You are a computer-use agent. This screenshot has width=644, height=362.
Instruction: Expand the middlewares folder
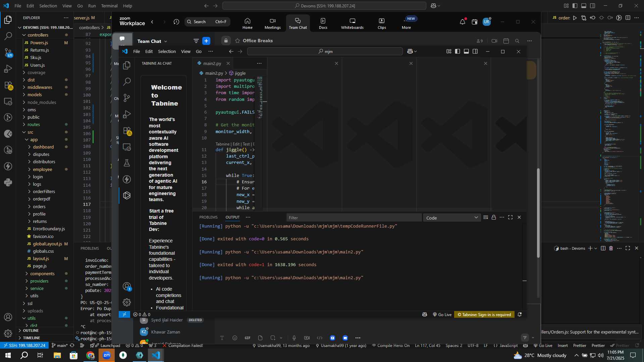40,87
